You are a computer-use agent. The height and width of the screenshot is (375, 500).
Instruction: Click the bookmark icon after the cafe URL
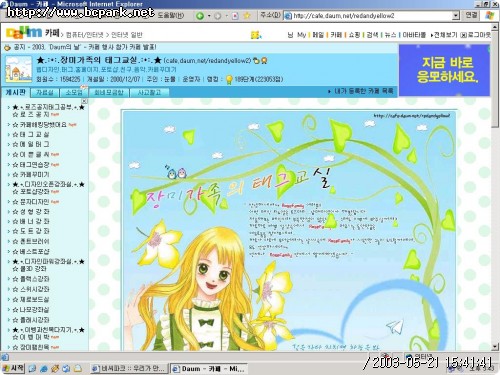coord(256,61)
